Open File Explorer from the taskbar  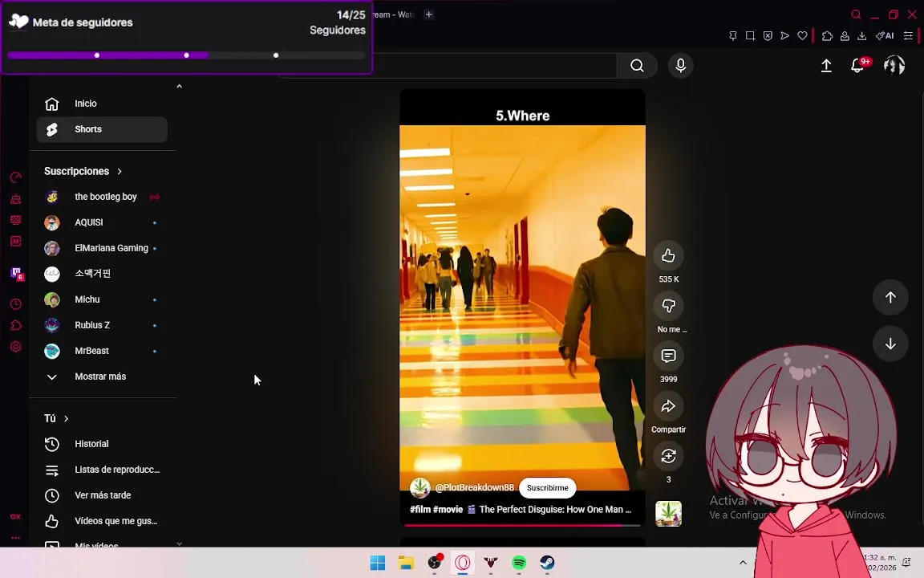pos(406,563)
